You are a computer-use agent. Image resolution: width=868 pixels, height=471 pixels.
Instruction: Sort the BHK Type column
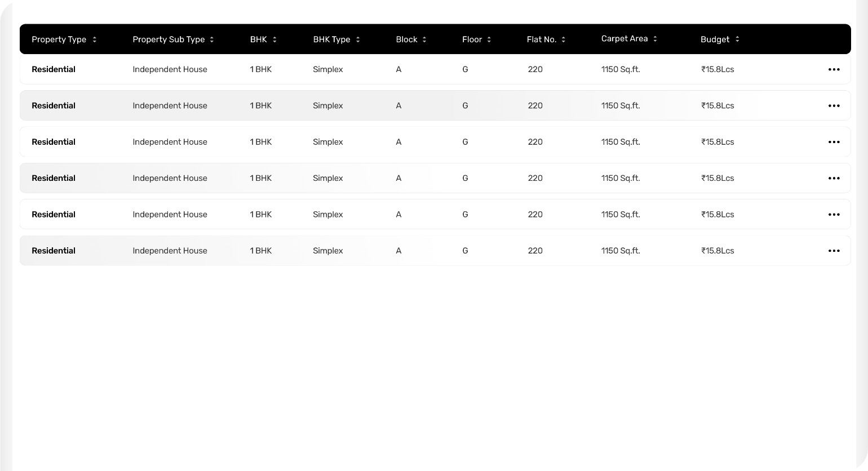(x=358, y=39)
